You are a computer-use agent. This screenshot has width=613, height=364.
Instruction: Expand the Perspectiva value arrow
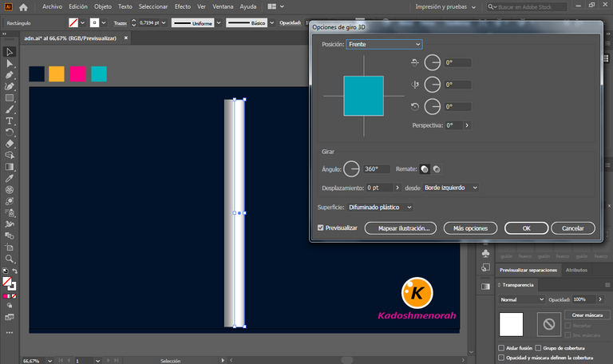click(x=467, y=125)
